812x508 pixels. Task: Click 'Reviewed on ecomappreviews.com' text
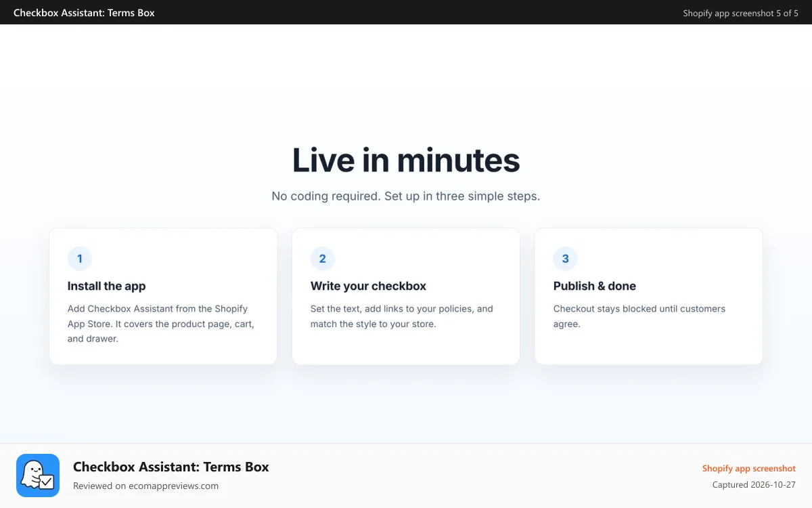click(145, 486)
